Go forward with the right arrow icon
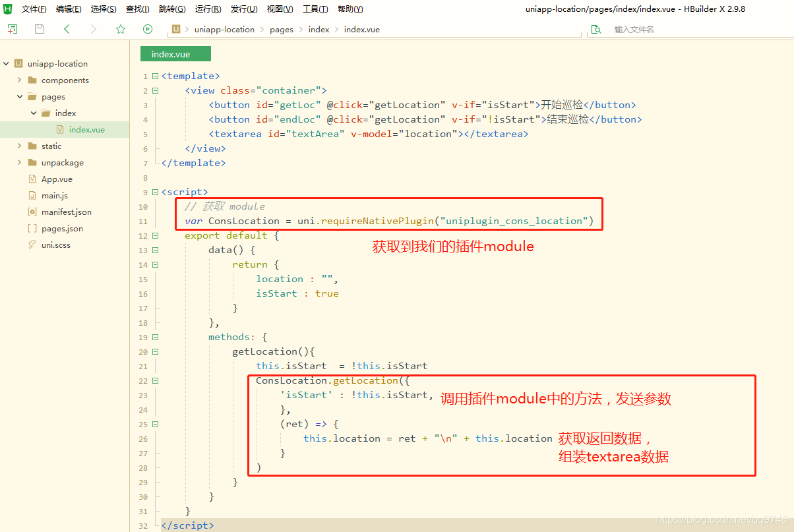The image size is (794, 532). pyautogui.click(x=93, y=29)
